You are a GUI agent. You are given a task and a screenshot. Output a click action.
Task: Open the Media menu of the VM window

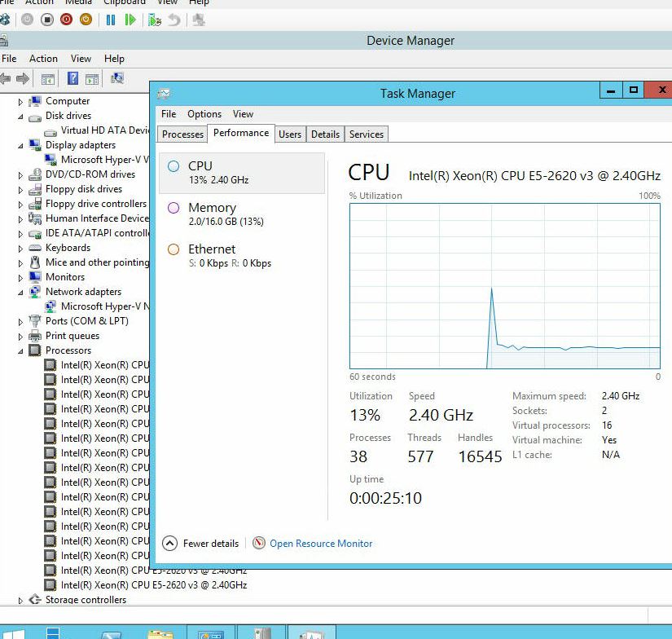pyautogui.click(x=78, y=2)
